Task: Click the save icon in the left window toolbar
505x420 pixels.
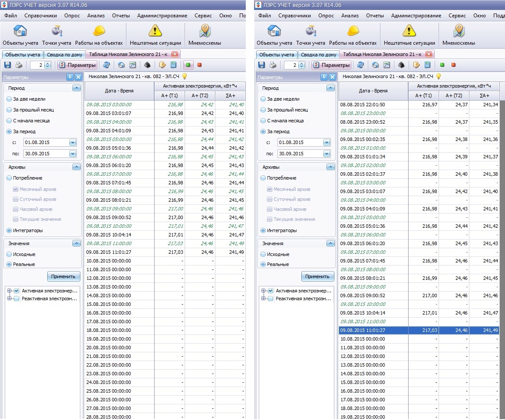Action: click(7, 65)
